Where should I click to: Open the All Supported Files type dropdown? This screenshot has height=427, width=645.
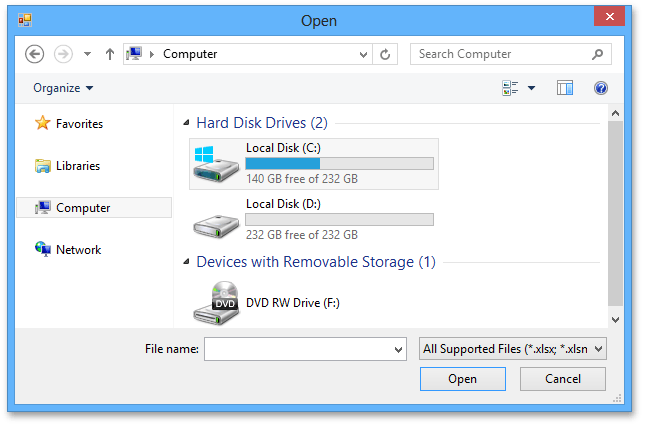tap(512, 349)
